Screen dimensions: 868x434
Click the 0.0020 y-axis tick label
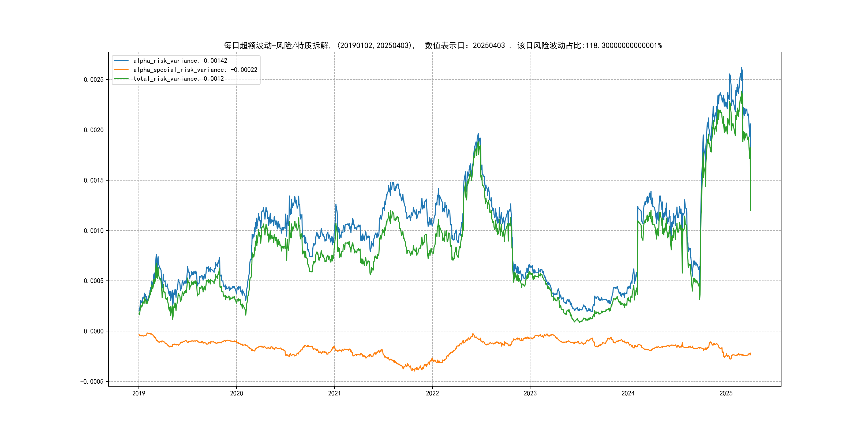tap(93, 130)
